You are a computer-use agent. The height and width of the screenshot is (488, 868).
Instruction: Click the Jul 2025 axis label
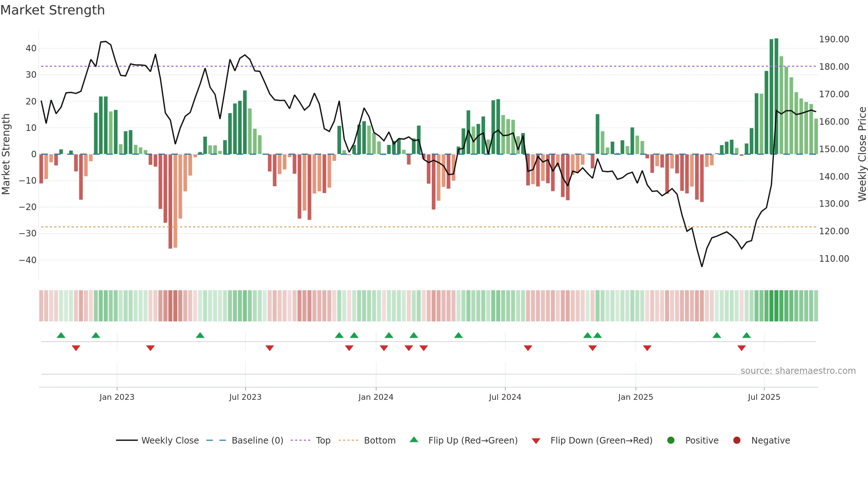pos(764,397)
